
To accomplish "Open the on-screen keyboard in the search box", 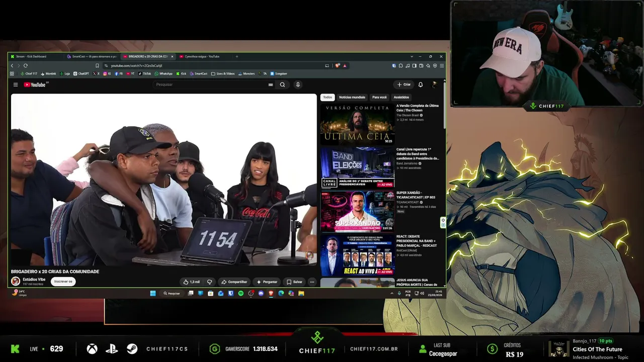I will 271,84.
